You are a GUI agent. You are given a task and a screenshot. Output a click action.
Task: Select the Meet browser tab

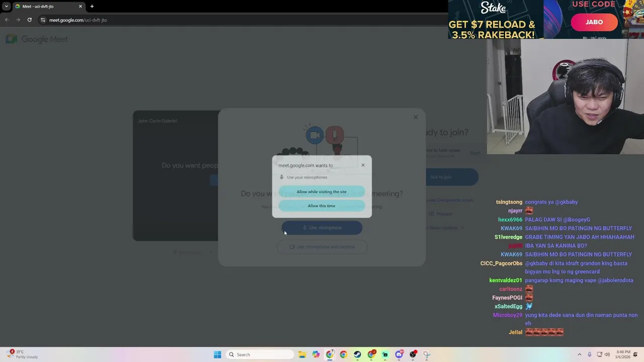point(48,7)
